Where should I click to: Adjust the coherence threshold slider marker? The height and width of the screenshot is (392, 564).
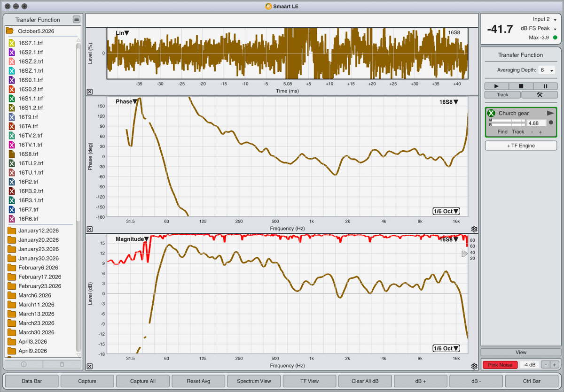[465, 254]
